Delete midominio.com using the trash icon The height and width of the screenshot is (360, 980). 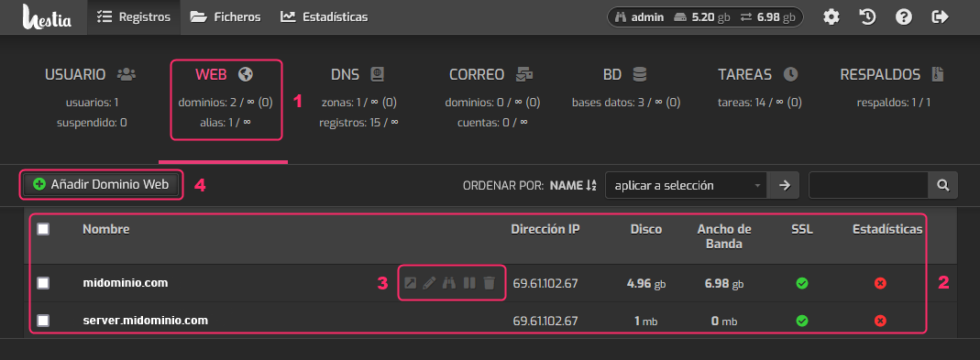[490, 283]
